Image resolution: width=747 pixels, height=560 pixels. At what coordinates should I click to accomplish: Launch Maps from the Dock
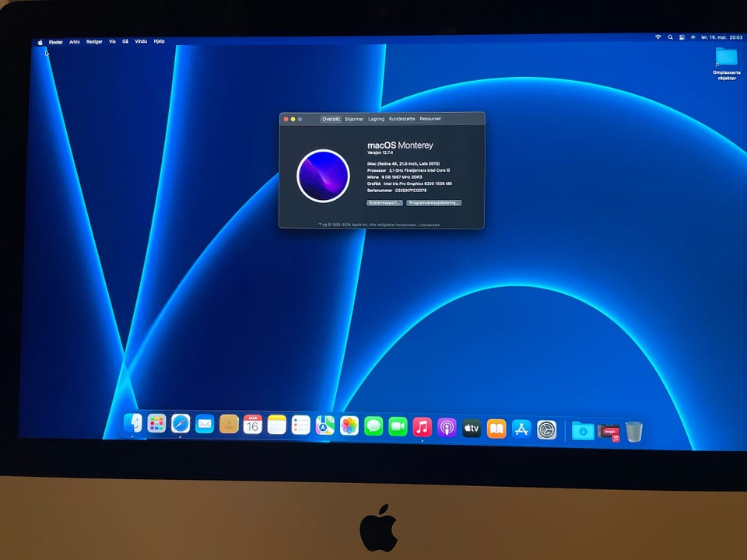(x=325, y=425)
